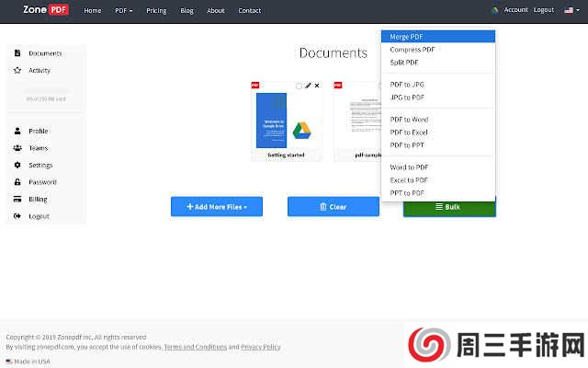This screenshot has width=588, height=368.
Task: Click the Profile label in sidebar
Action: click(x=39, y=131)
